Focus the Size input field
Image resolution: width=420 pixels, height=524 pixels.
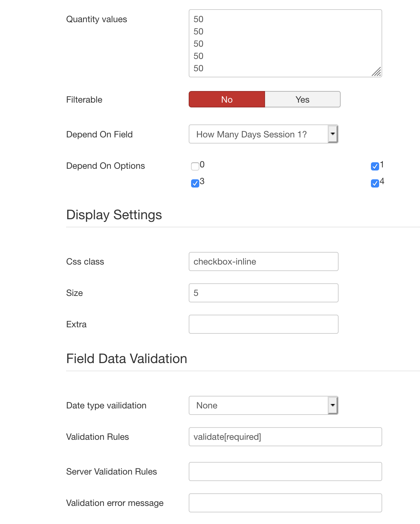coord(264,293)
